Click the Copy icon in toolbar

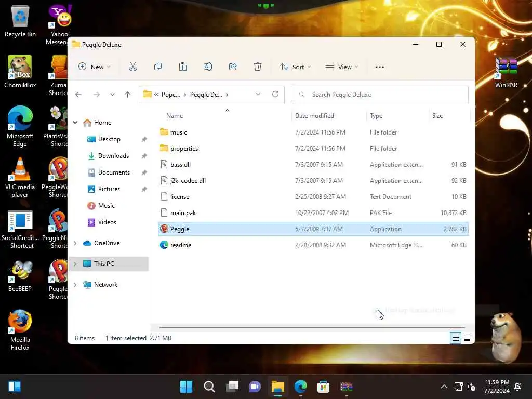(158, 67)
